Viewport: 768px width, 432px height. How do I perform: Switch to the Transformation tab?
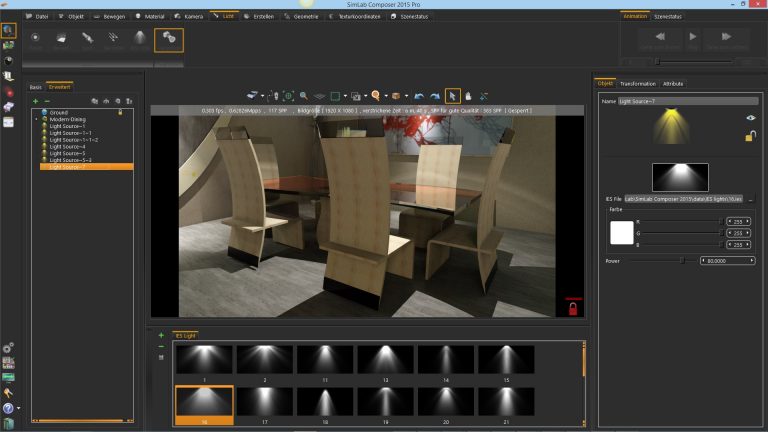638,84
